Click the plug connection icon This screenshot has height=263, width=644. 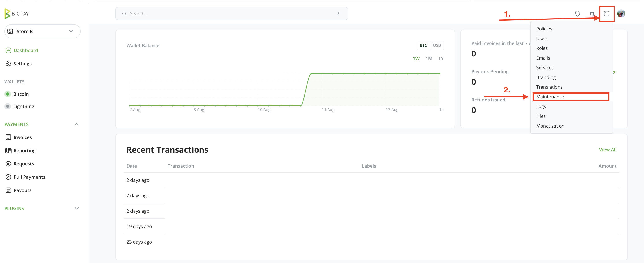coord(592,13)
